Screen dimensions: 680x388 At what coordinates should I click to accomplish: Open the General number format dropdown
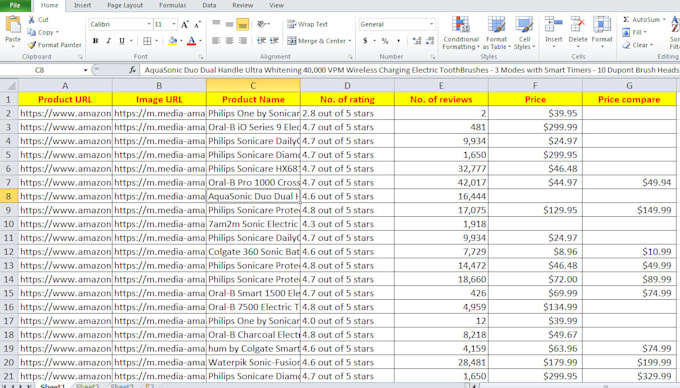pos(432,24)
